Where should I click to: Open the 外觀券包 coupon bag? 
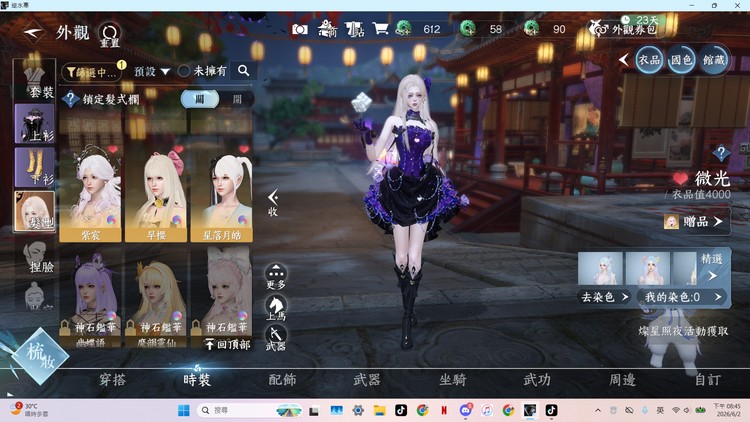(x=622, y=29)
